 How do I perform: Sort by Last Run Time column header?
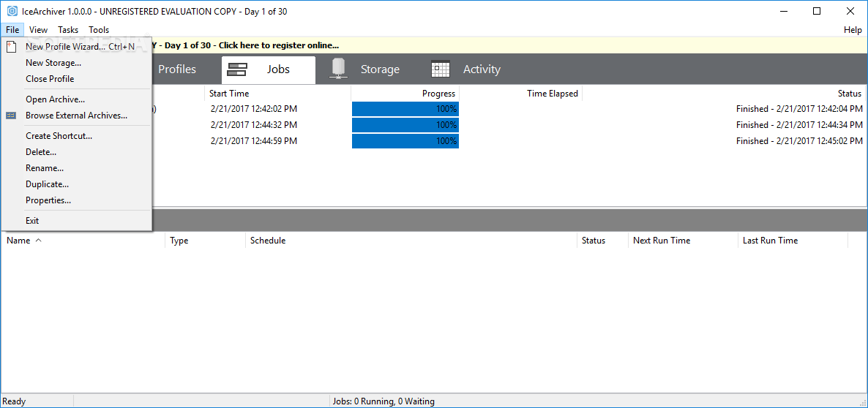click(793, 241)
